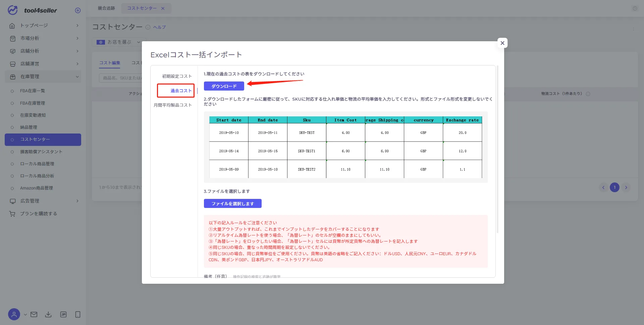Click the tool4seller logo

pyautogui.click(x=32, y=10)
